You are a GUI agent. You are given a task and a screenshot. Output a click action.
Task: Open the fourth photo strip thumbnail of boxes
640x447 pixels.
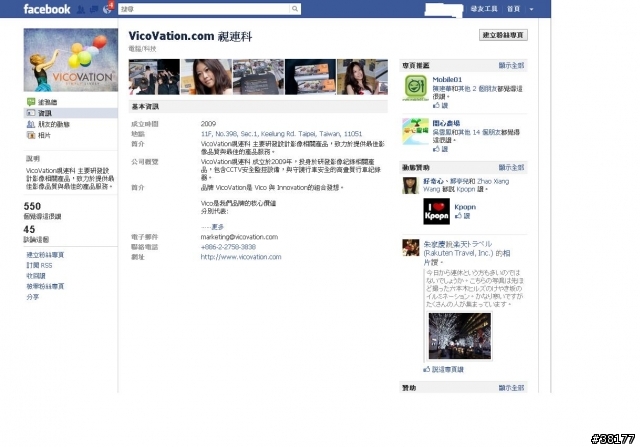tap(310, 77)
